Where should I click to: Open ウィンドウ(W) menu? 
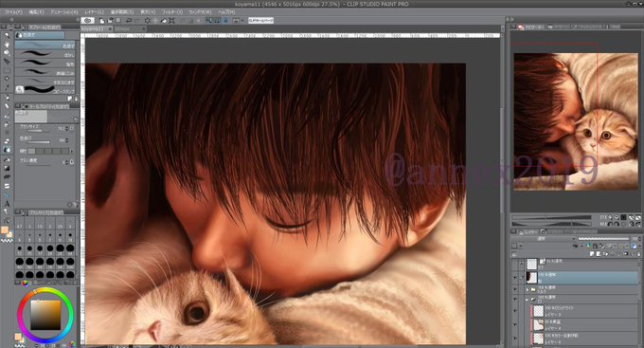201,12
